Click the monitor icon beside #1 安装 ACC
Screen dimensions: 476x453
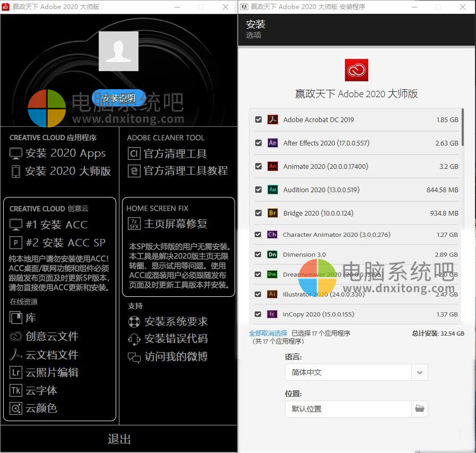[16, 225]
